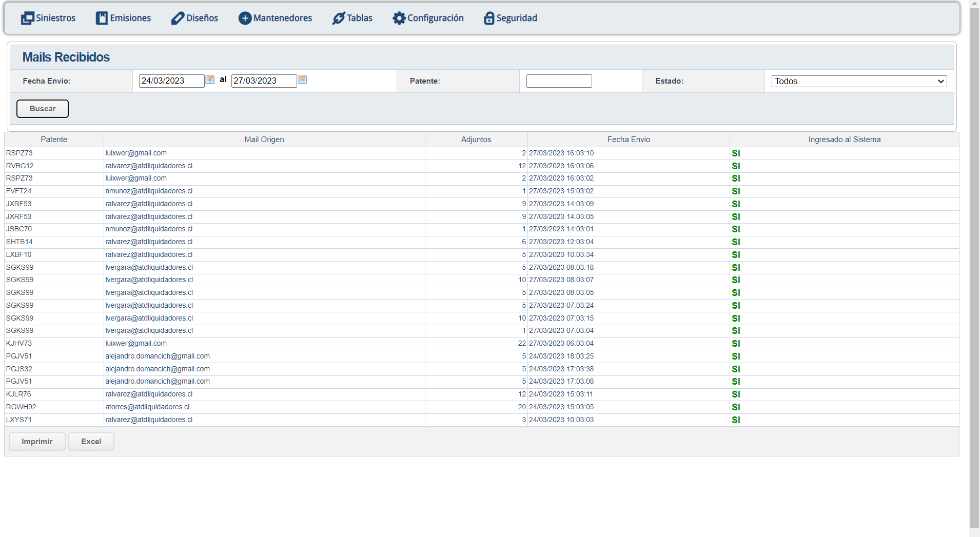Click the Mantenedores plus icon
The width and height of the screenshot is (980, 537).
[x=245, y=18]
